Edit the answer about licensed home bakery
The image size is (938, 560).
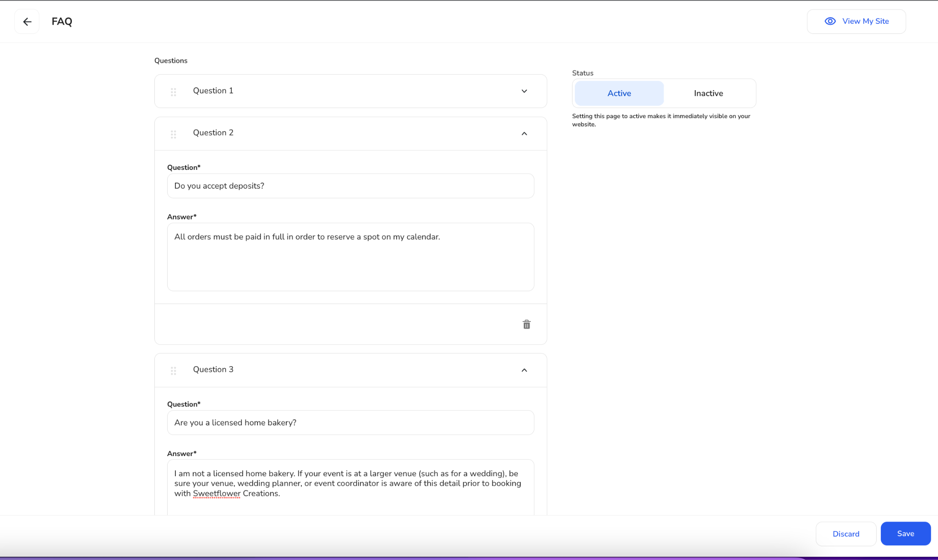(x=350, y=487)
